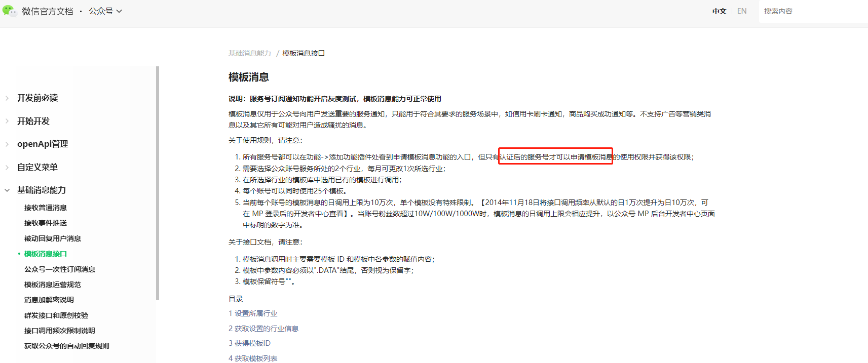
Task: Open 接收事件推送 in the sidebar
Action: pos(46,223)
